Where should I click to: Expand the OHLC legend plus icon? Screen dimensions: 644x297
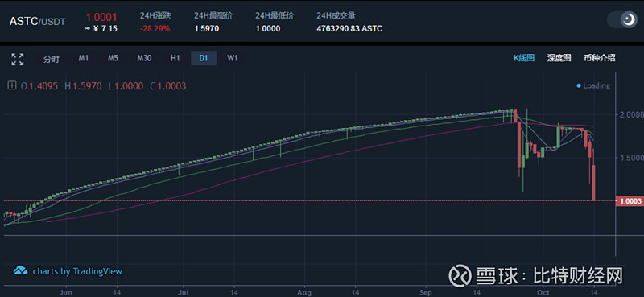click(x=12, y=86)
